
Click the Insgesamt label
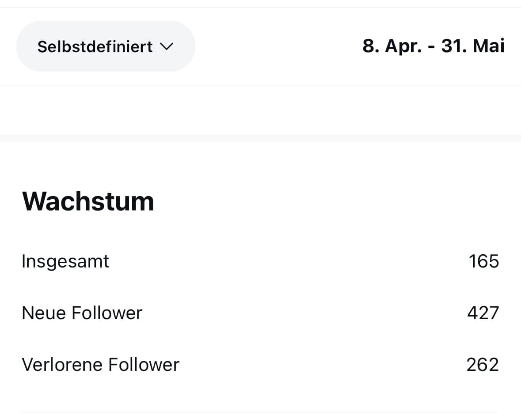point(65,261)
